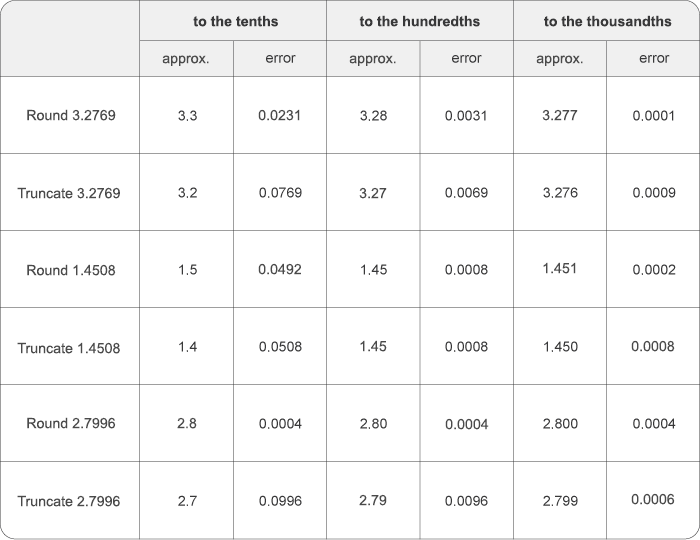The width and height of the screenshot is (700, 540).
Task: Select the 'Truncate 1.4508' row label
Action: (69, 348)
